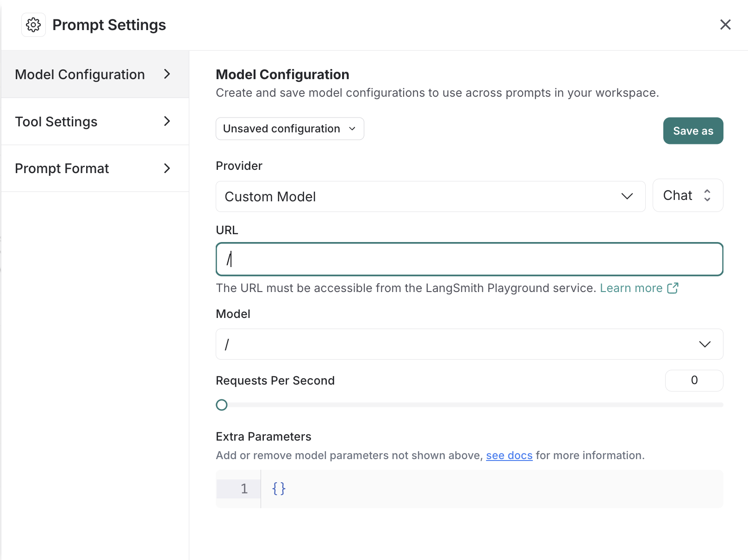Open the see docs link

coord(509,455)
